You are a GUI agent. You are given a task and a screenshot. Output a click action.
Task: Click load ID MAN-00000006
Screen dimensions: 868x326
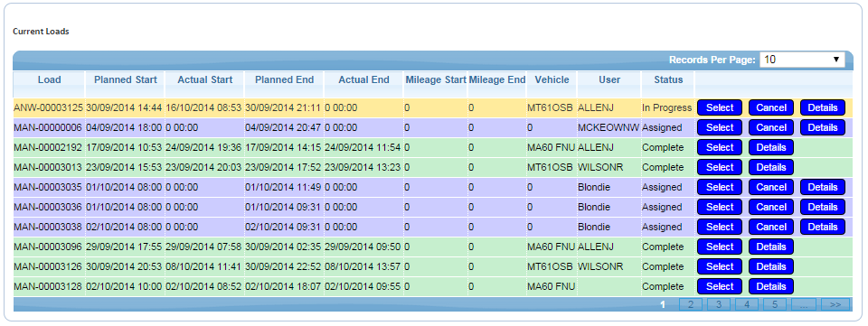(48, 127)
